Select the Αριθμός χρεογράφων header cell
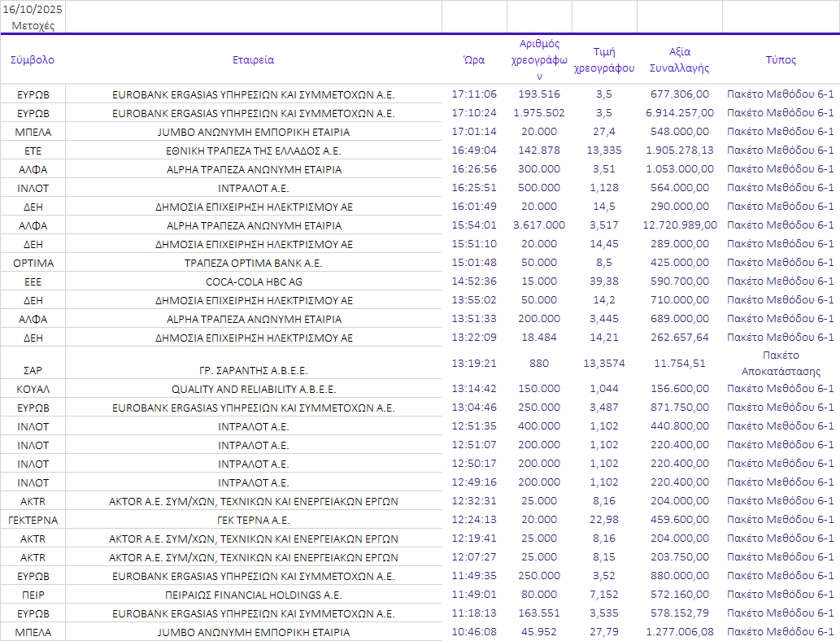 pyautogui.click(x=539, y=59)
